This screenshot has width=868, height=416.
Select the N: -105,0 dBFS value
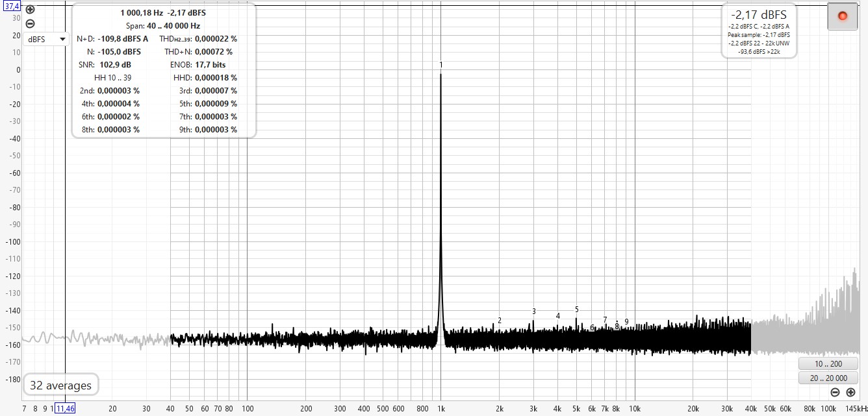pos(119,52)
